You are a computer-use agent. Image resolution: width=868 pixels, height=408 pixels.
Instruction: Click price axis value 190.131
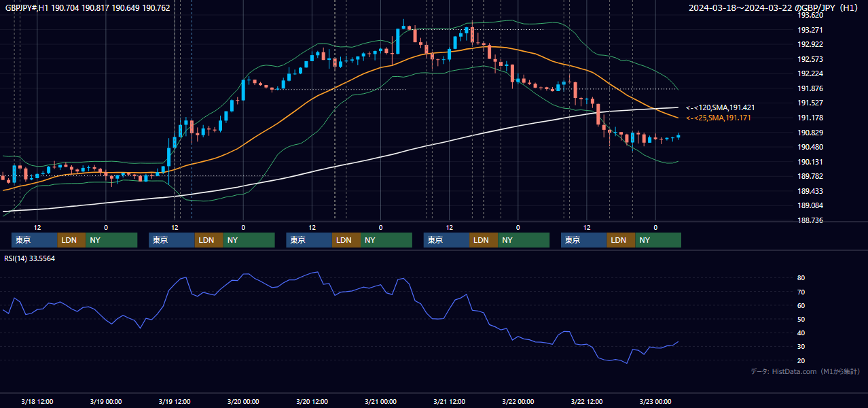pos(810,162)
